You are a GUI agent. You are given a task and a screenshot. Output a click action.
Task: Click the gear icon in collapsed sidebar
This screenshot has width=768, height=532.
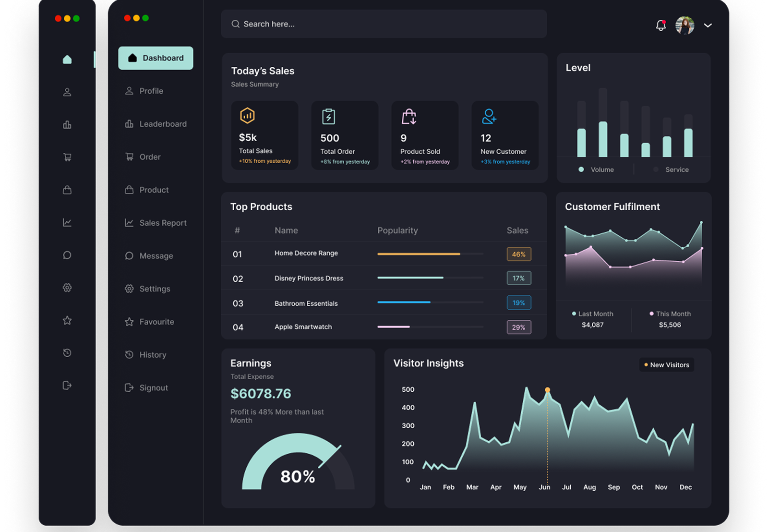tap(67, 288)
